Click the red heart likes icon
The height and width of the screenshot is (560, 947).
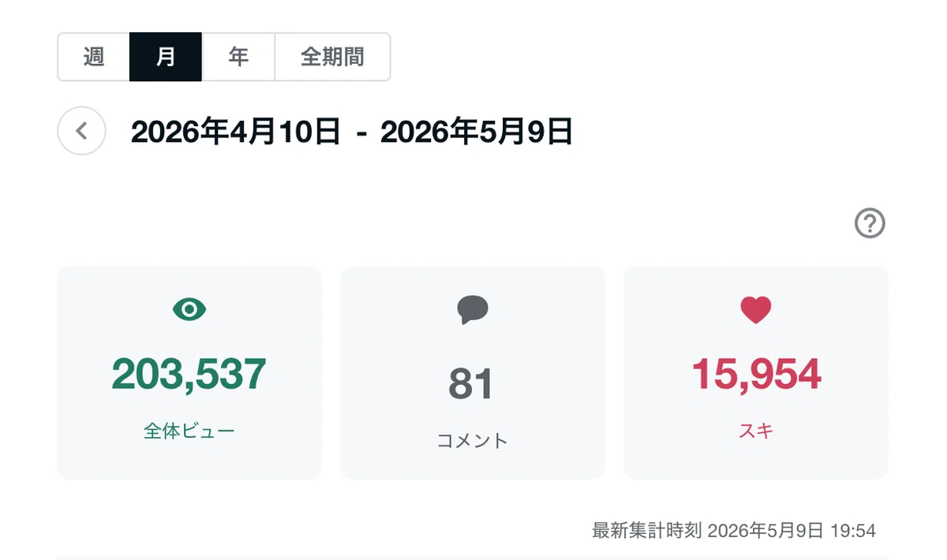click(x=756, y=310)
